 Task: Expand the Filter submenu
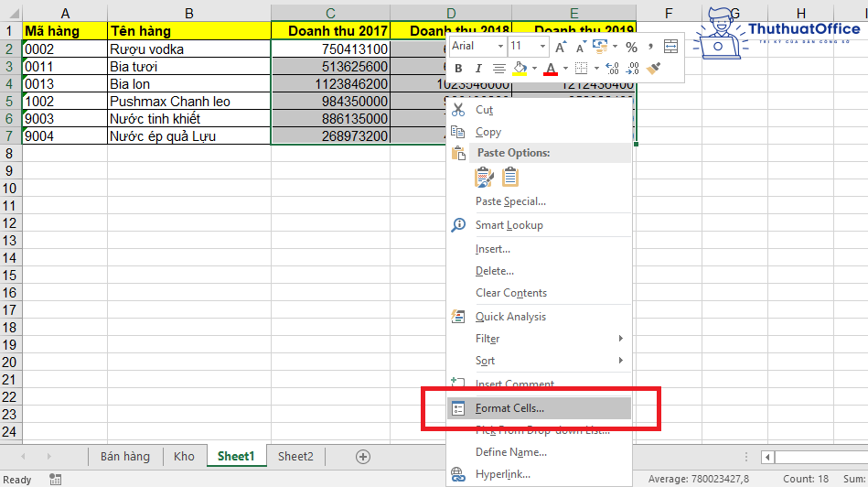point(539,339)
